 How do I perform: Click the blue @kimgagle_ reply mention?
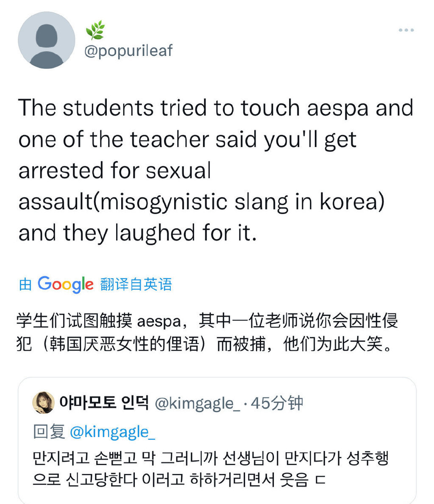click(x=112, y=432)
